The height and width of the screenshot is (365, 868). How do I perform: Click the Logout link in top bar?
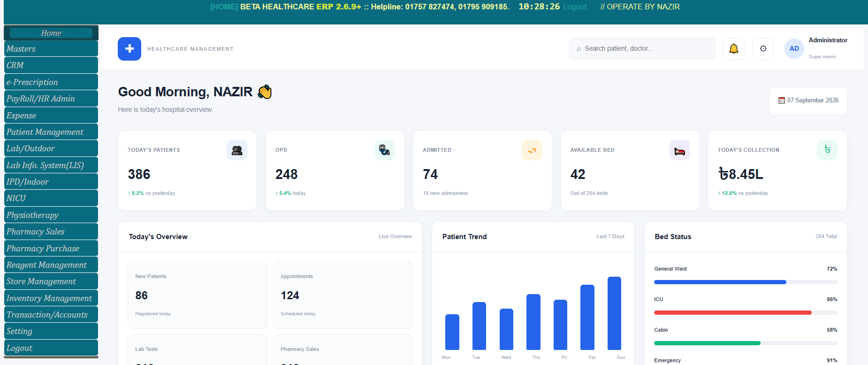coord(575,7)
